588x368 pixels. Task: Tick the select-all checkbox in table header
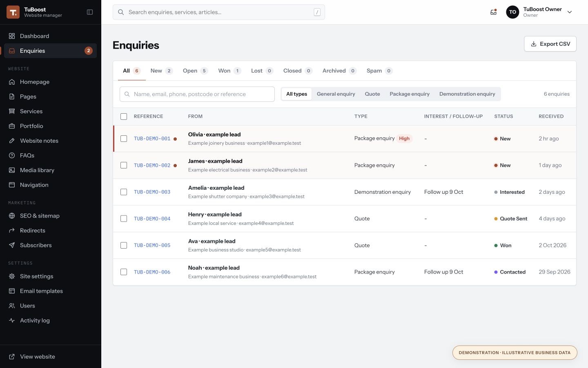(x=124, y=117)
